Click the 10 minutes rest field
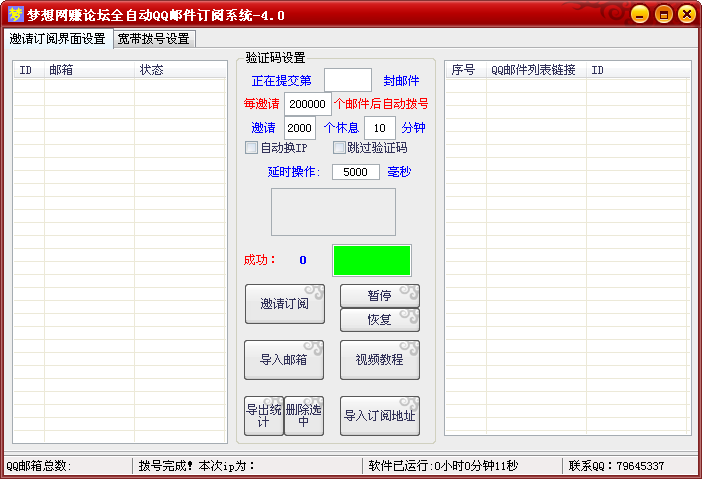 [x=380, y=128]
